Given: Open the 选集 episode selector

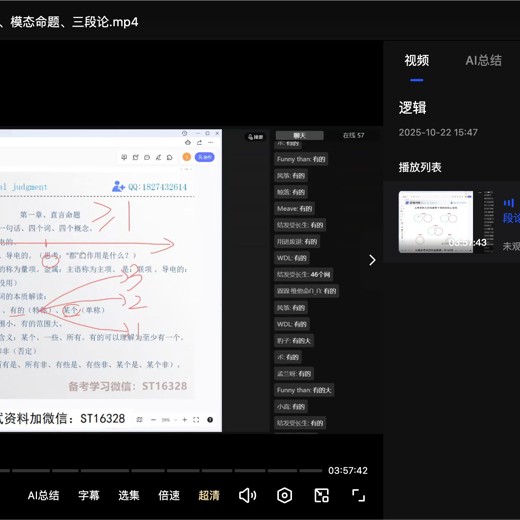Looking at the screenshot, I should (129, 495).
